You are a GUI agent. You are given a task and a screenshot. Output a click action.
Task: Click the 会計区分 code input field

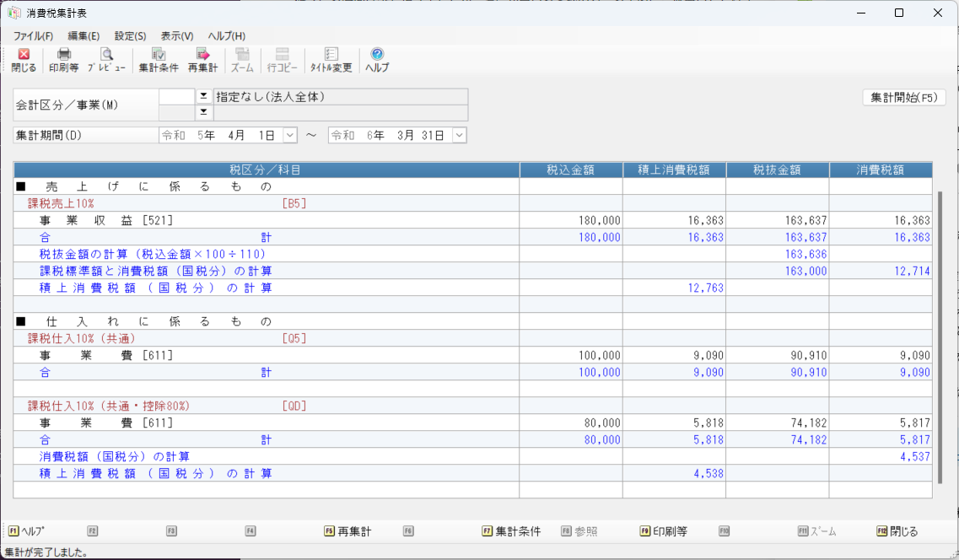click(177, 97)
